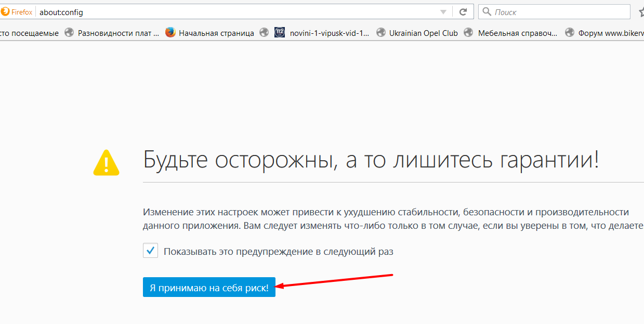Uncheck показывать это предупреждение checkbox
The image size is (644, 324).
pyautogui.click(x=150, y=250)
